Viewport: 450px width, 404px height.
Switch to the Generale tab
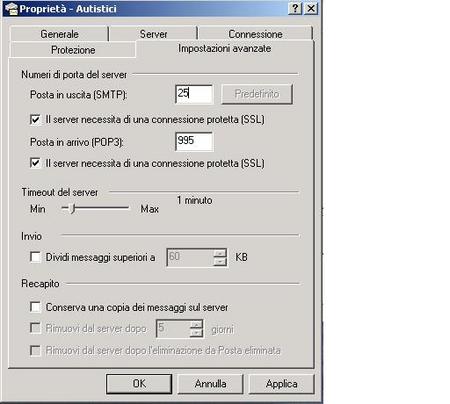coord(59,34)
